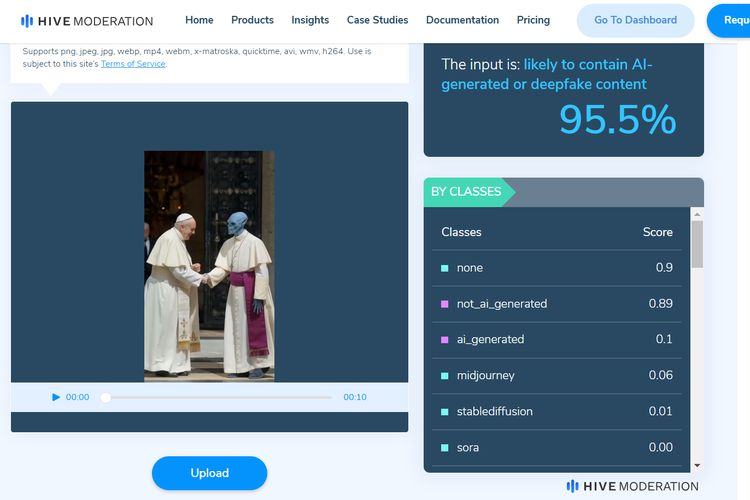Open the Products menu item

[x=252, y=20]
